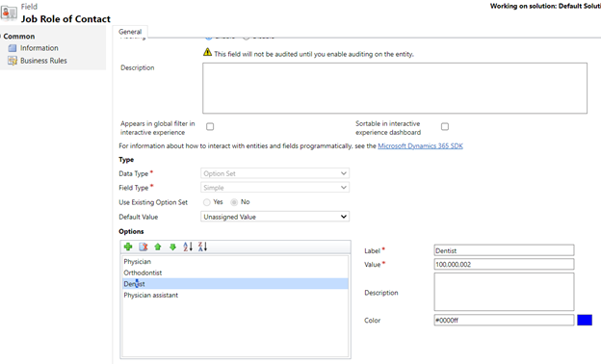The image size is (601, 364).
Task: Click the Label field containing Dentist
Action: 504,250
